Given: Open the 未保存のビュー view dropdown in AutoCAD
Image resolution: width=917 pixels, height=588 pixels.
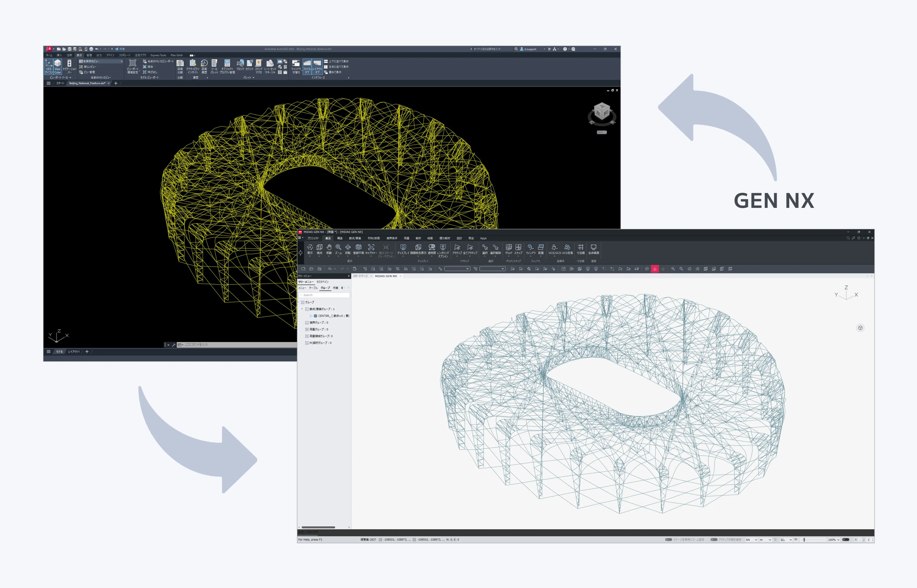Looking at the screenshot, I should [101, 61].
